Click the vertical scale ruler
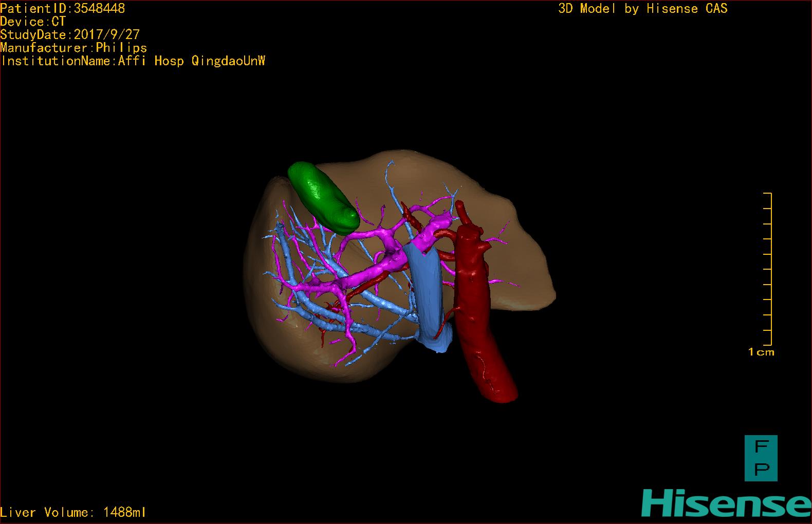 (770, 269)
